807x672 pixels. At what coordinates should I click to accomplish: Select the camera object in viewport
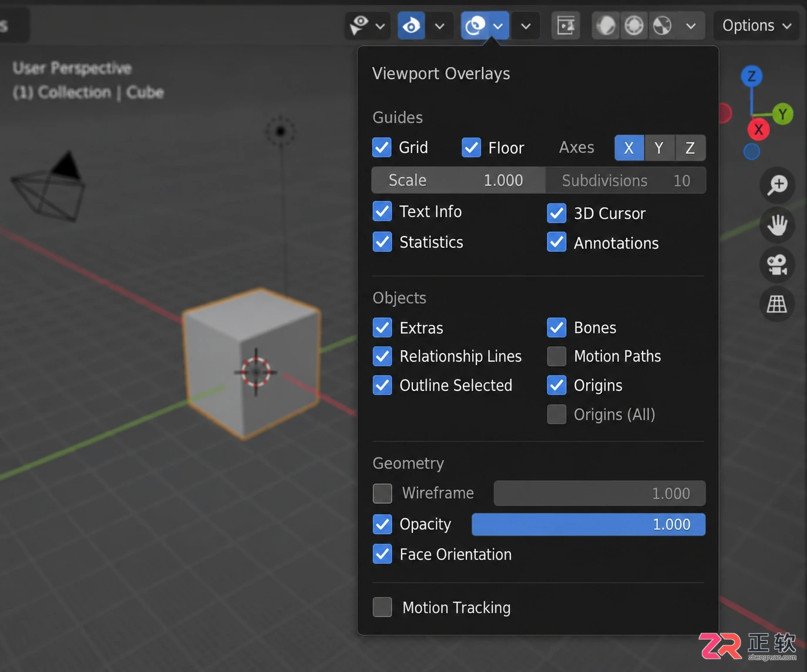(x=49, y=186)
